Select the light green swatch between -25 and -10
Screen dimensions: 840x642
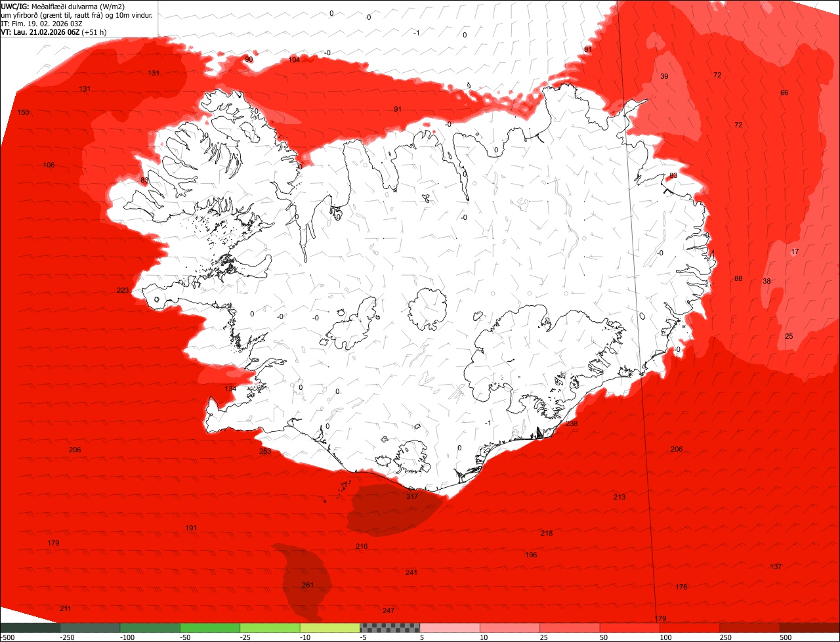tap(270, 628)
